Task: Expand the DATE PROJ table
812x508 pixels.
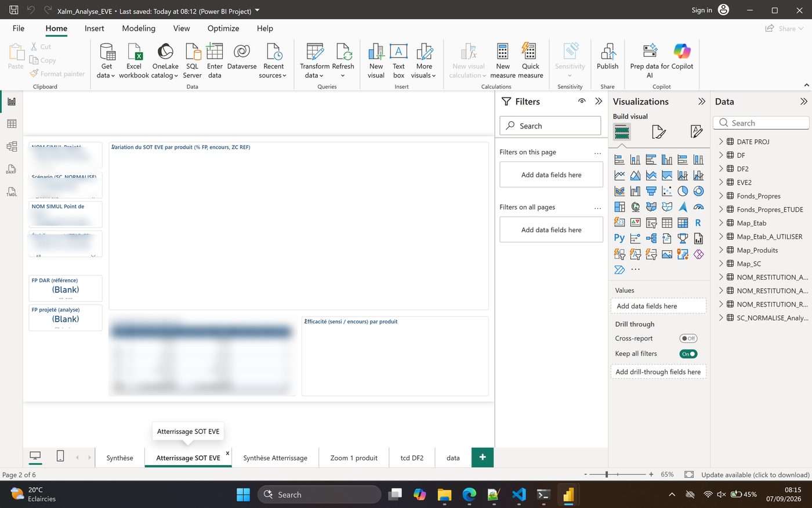Action: [x=721, y=141]
